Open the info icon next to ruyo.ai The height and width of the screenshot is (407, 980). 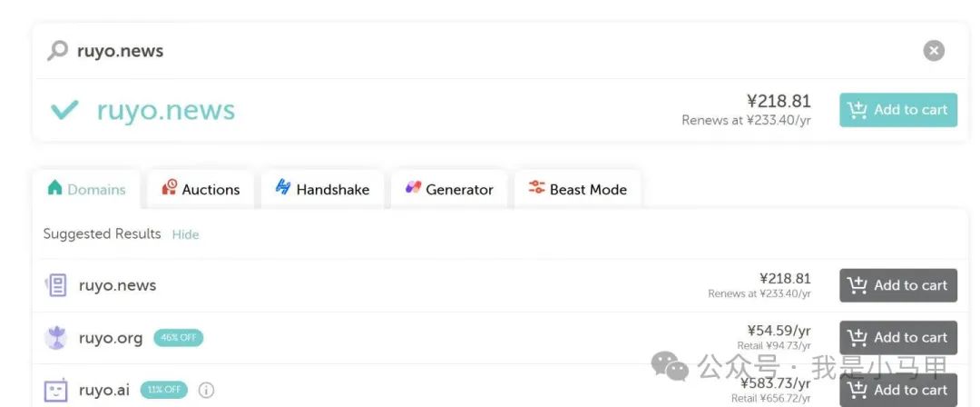click(x=206, y=390)
